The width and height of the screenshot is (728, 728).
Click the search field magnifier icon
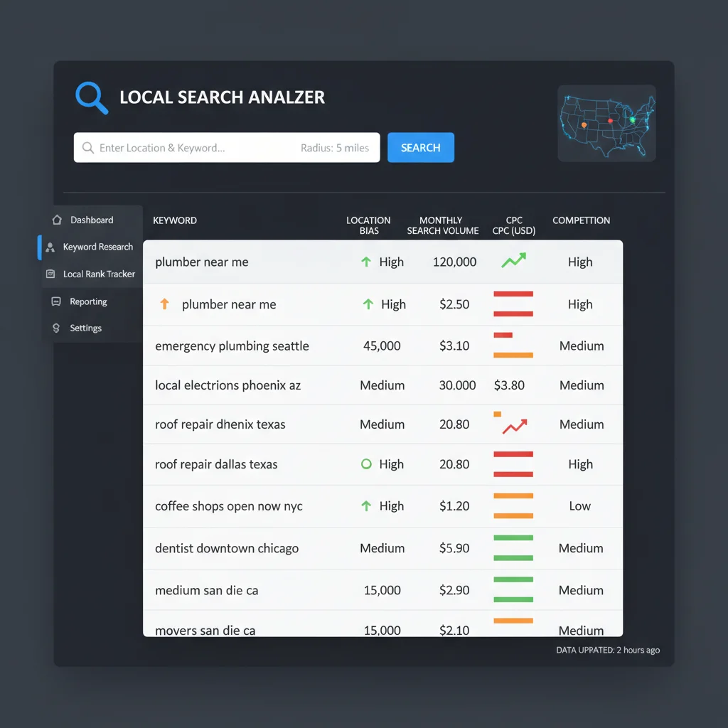[87, 148]
